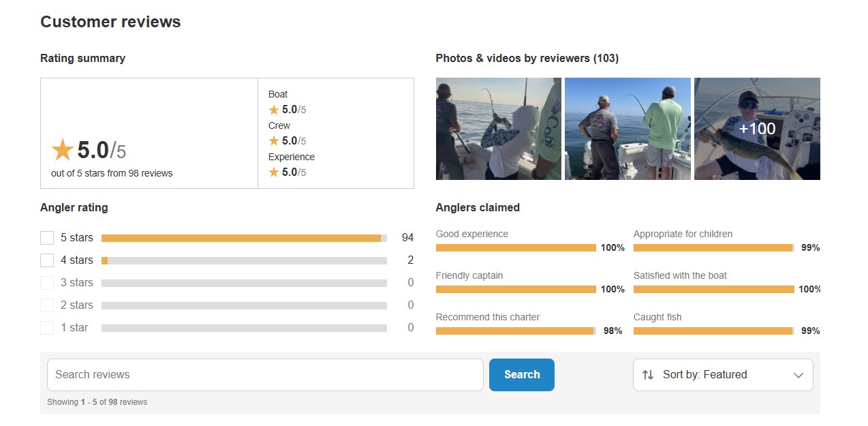Select the 3 stars checkbox
This screenshot has height=426, width=868.
pyautogui.click(x=47, y=283)
